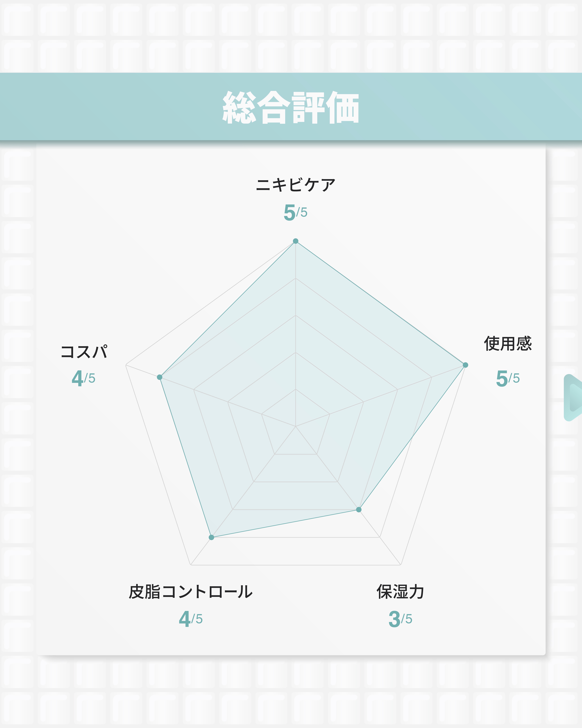This screenshot has height=728, width=582.
Task: Click the ニキビケア axis label
Action: click(296, 185)
